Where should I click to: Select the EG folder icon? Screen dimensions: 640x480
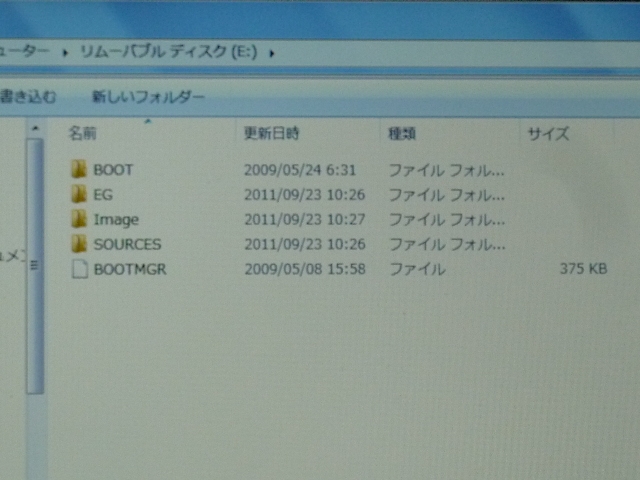pyautogui.click(x=79, y=194)
